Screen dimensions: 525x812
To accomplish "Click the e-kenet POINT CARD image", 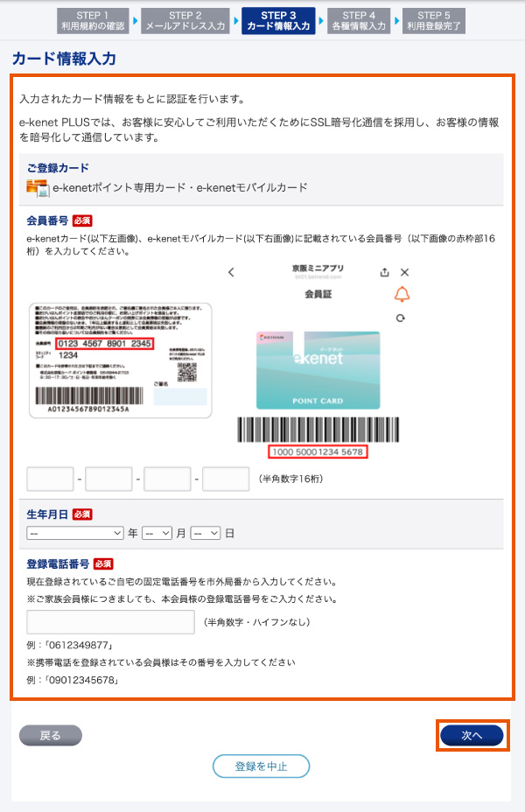I will point(318,370).
